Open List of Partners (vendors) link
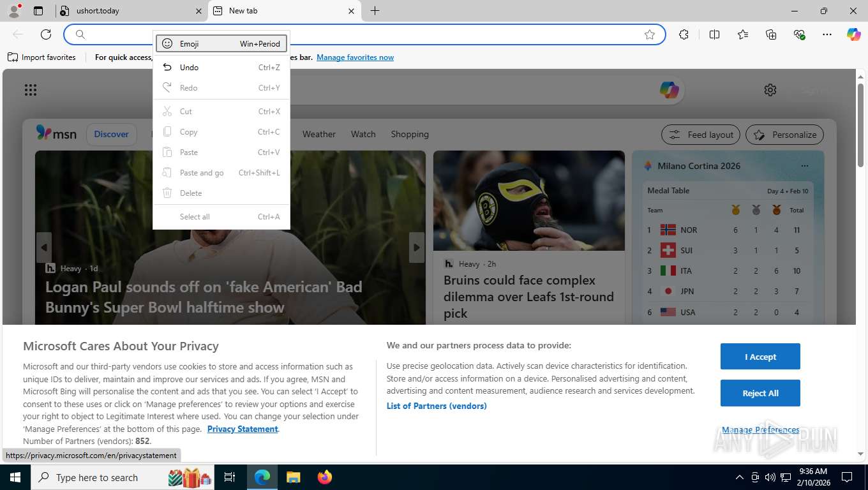Screen dimensions: 868x490 tap(437, 406)
